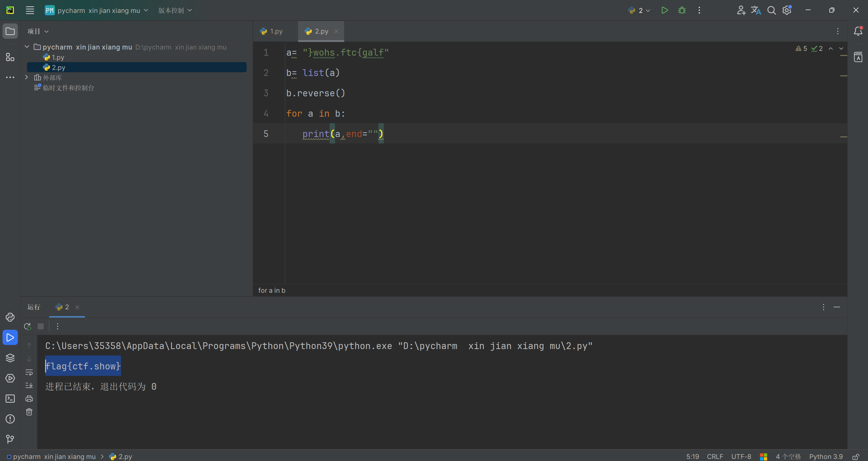Change CRLF line separator
The width and height of the screenshot is (868, 461).
(715, 457)
